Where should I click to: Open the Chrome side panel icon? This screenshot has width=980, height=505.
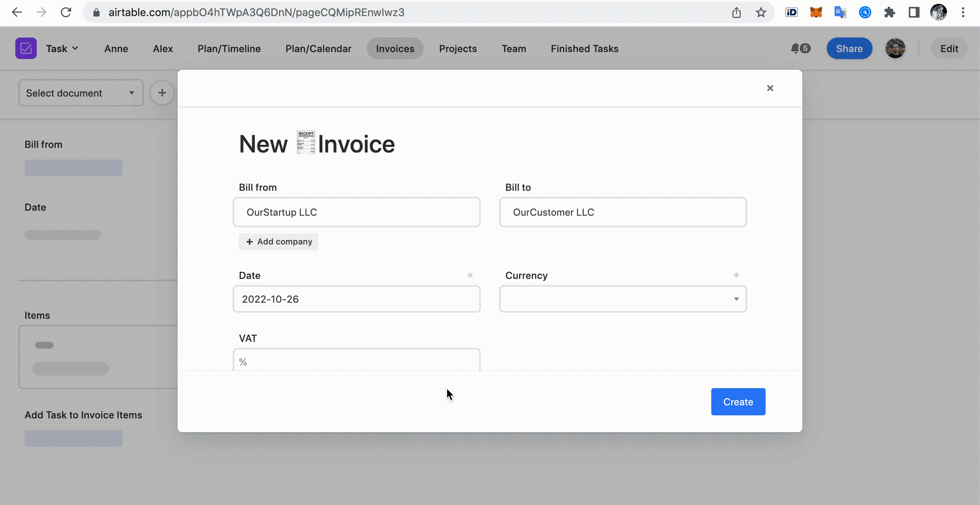click(914, 12)
